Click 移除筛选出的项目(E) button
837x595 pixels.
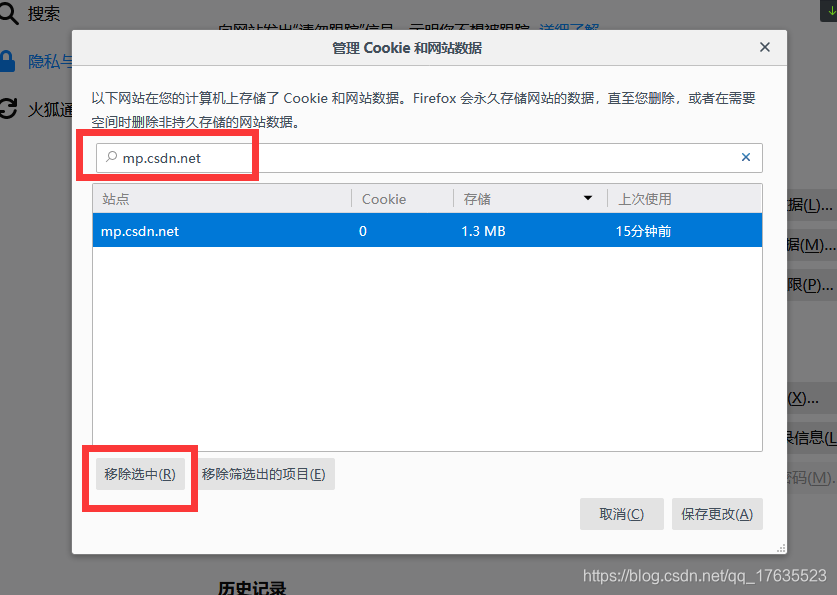point(264,474)
